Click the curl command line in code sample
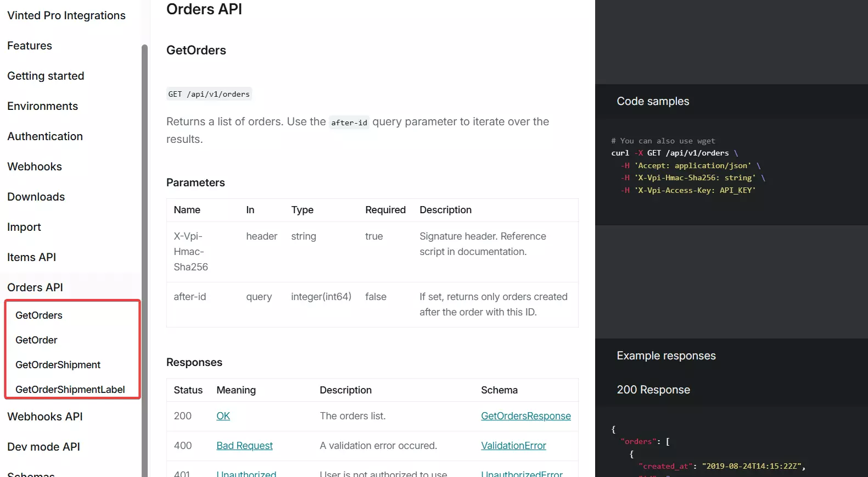This screenshot has height=477, width=868. tap(675, 153)
